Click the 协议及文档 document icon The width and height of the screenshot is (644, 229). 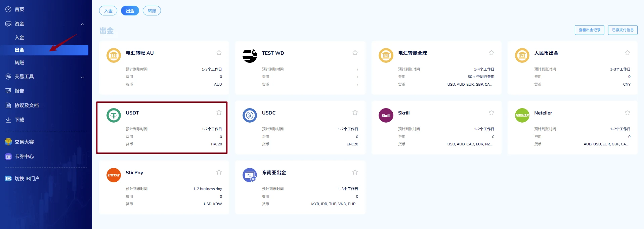tap(8, 105)
